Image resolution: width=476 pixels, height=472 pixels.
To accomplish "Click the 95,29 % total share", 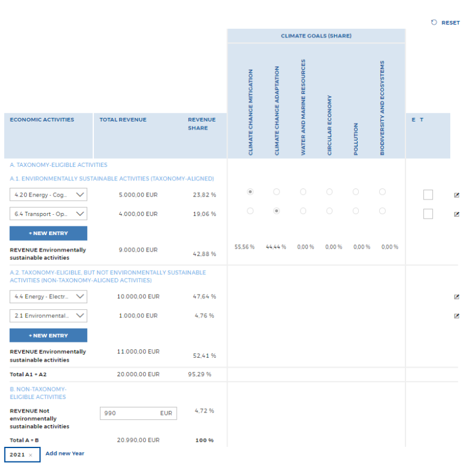I will click(x=199, y=374).
